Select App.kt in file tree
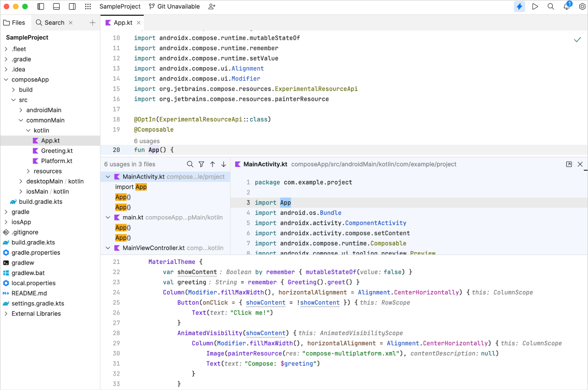Screen dimensions: 588x390 pyautogui.click(x=50, y=140)
